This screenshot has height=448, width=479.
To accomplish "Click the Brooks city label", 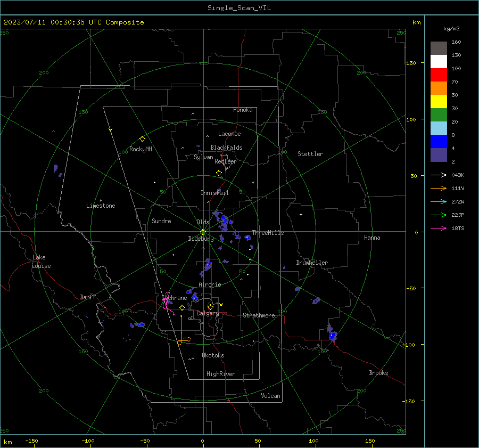I will (x=378, y=373).
